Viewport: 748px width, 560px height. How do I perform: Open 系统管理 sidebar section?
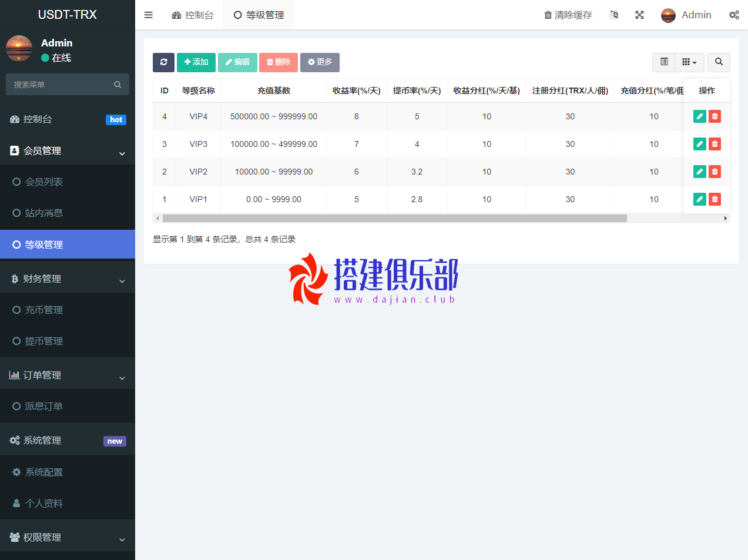pos(68,441)
